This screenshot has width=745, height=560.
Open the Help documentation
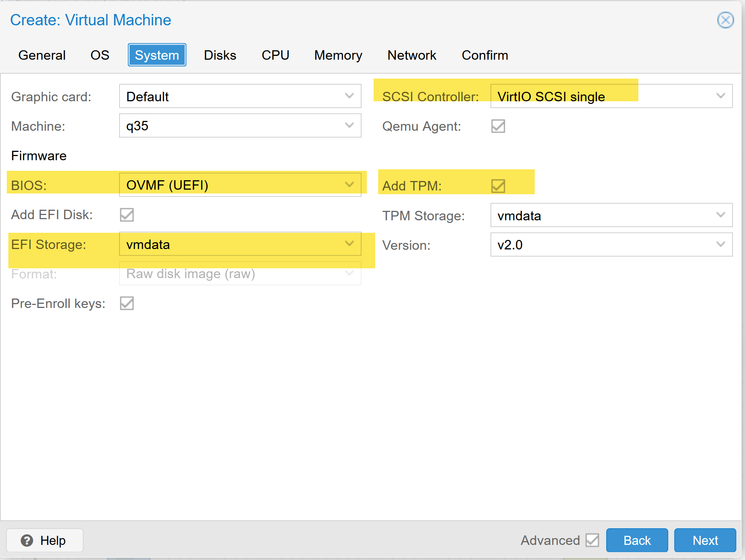[x=44, y=540]
